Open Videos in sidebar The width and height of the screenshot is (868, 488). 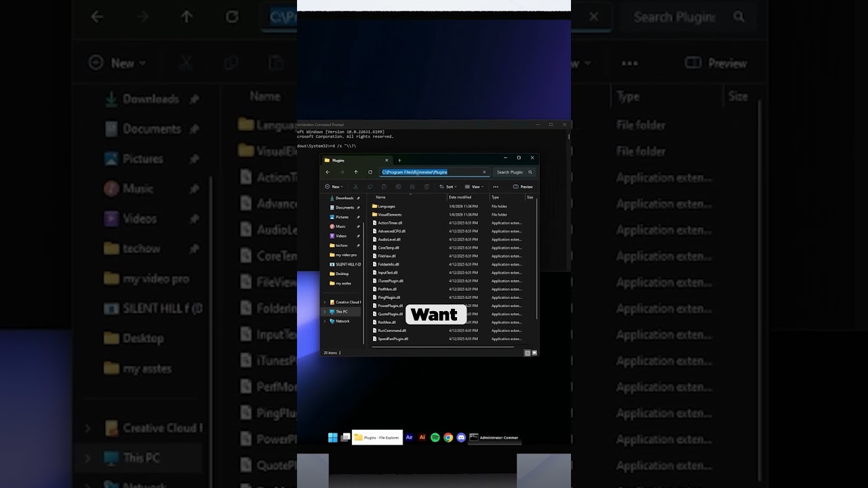pos(344,236)
